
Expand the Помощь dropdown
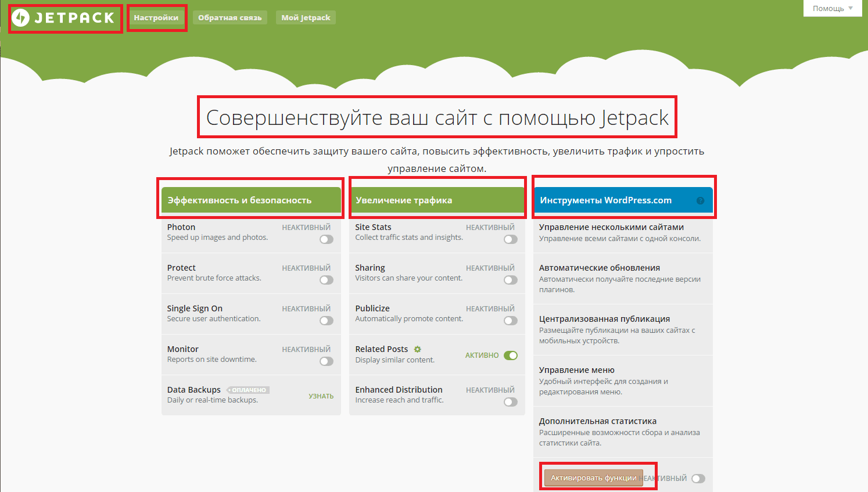[833, 8]
